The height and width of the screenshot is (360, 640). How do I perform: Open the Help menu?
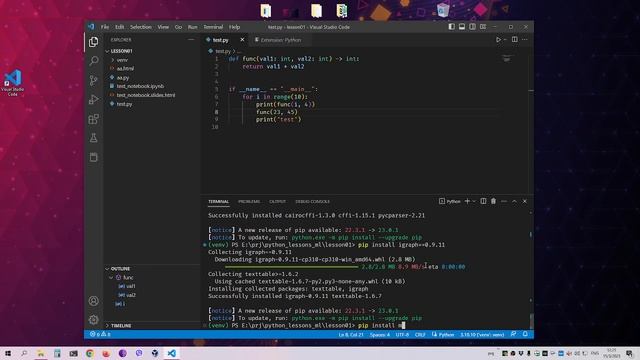pyautogui.click(x=234, y=27)
